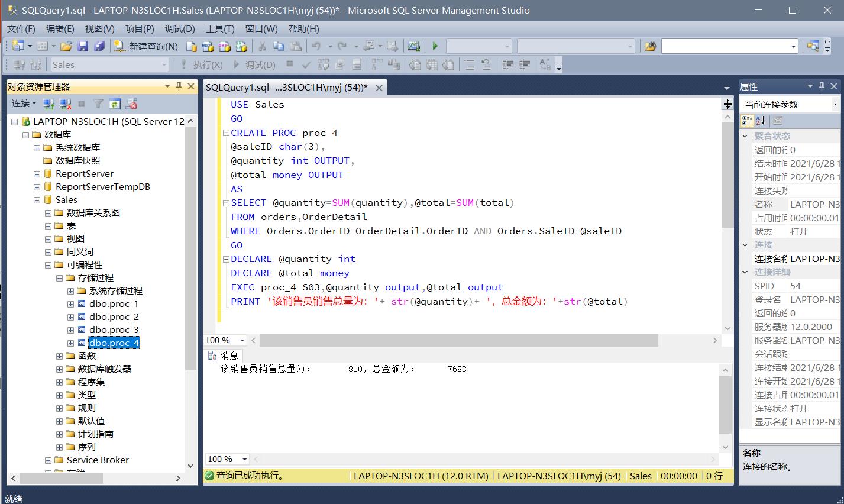This screenshot has width=844, height=504.
Task: Open the 调试(D) menu
Action: pyautogui.click(x=180, y=28)
